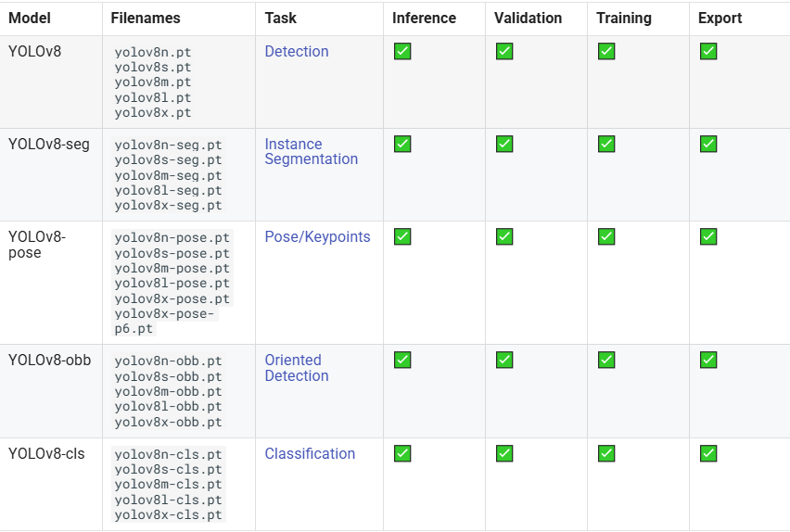
Task: Click the YOLOv8-obb model name cell
Action: 50,361
